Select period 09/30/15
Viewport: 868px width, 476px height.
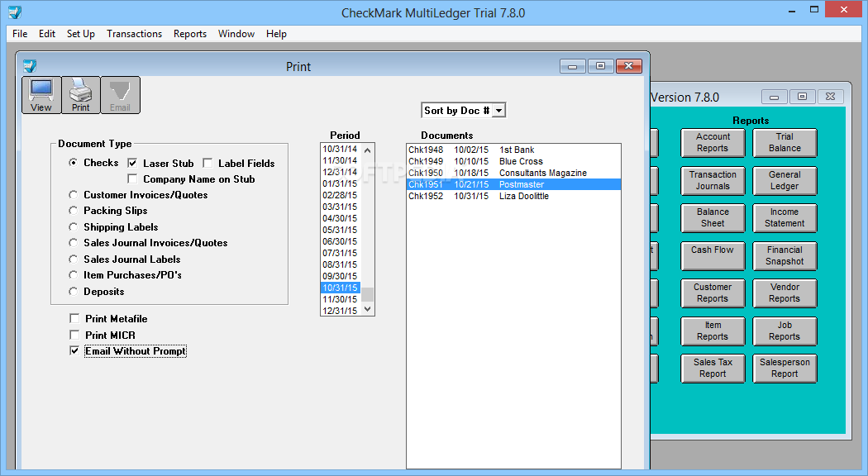pos(341,276)
